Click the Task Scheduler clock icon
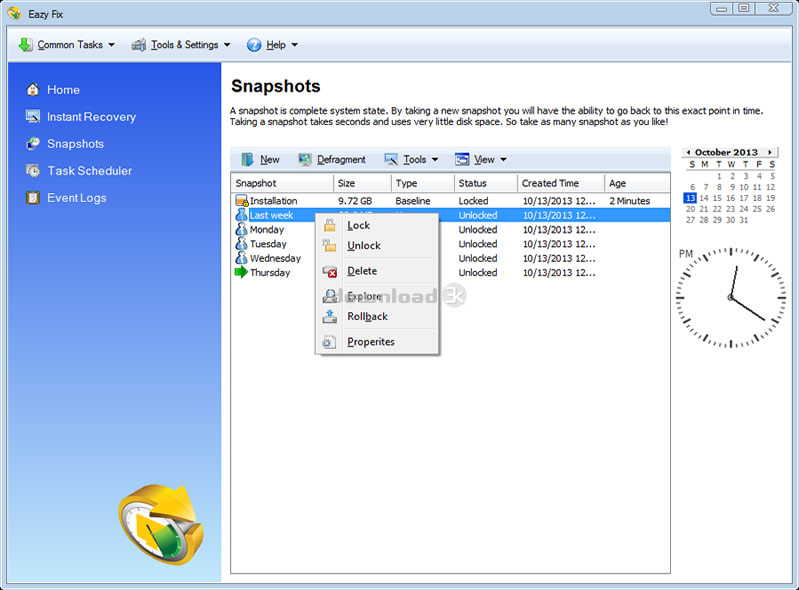 click(33, 171)
